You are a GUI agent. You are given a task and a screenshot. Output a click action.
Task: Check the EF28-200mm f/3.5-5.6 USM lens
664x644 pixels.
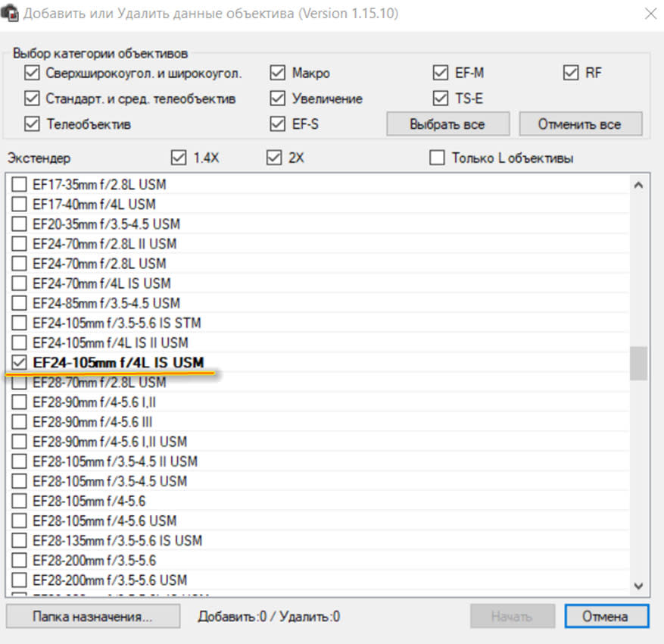coord(19,580)
